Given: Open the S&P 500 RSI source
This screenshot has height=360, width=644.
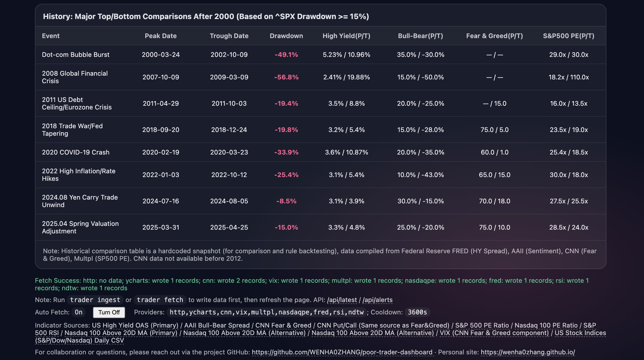Looking at the screenshot, I should (x=47, y=333).
